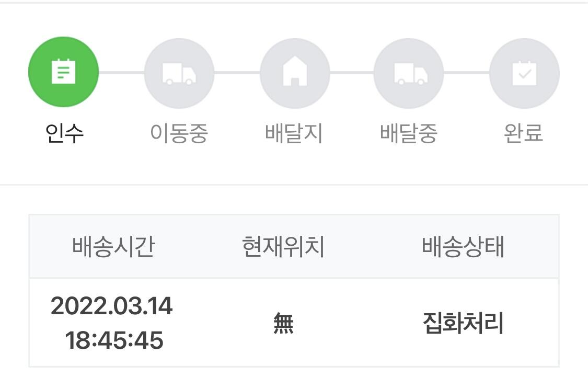588x377 pixels.
Task: Click progress line between 배달지 and 배달중
Action: [x=352, y=73]
